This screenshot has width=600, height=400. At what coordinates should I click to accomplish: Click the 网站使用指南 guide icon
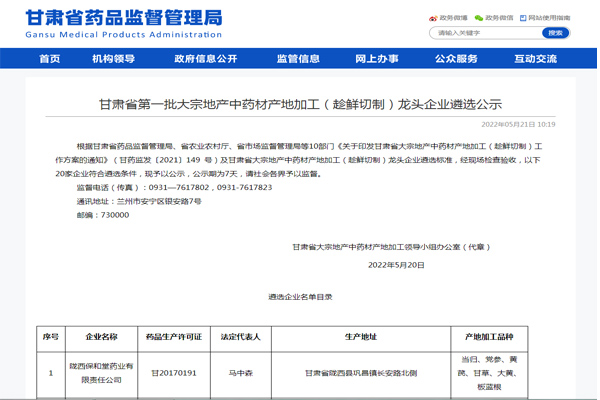click(523, 17)
